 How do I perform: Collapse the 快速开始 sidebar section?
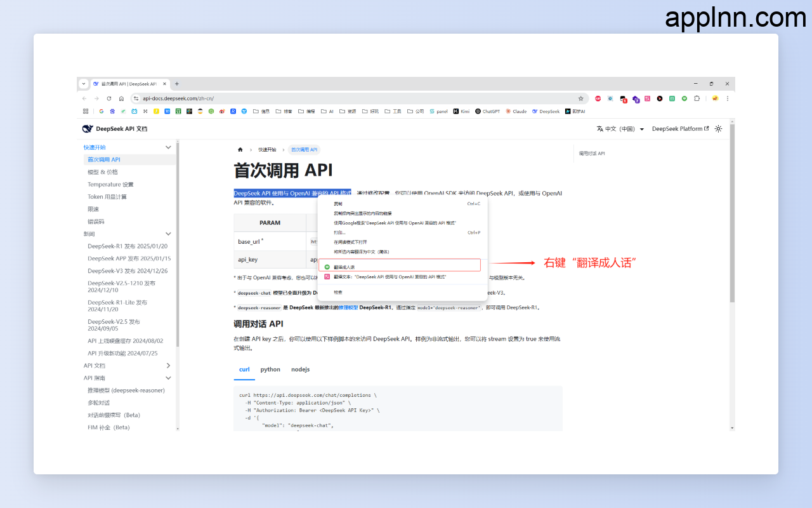point(168,147)
